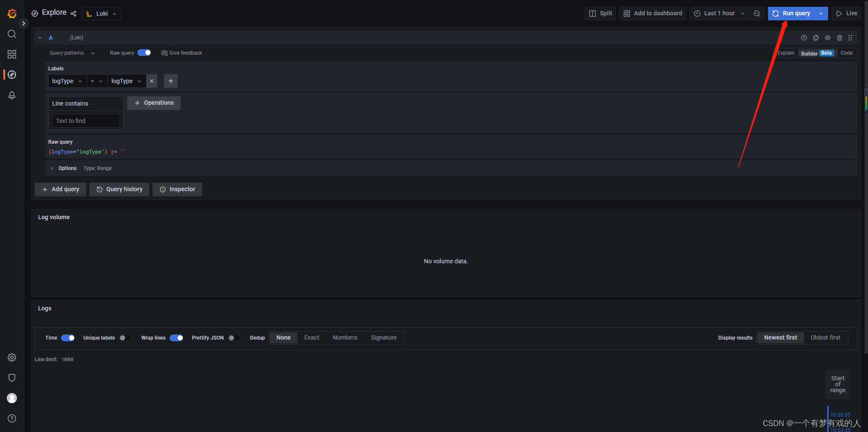Image resolution: width=868 pixels, height=432 pixels.
Task: Enable Unique labels switch
Action: (125, 338)
